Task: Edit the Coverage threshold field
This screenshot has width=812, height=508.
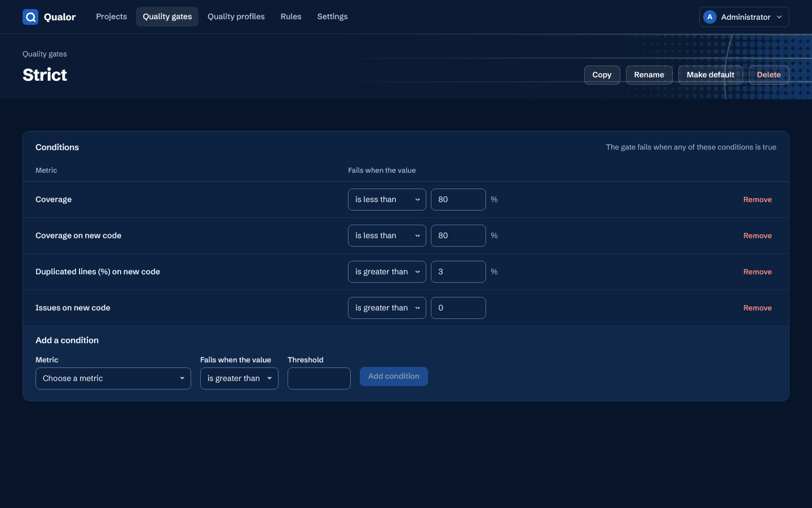Action: tap(458, 199)
